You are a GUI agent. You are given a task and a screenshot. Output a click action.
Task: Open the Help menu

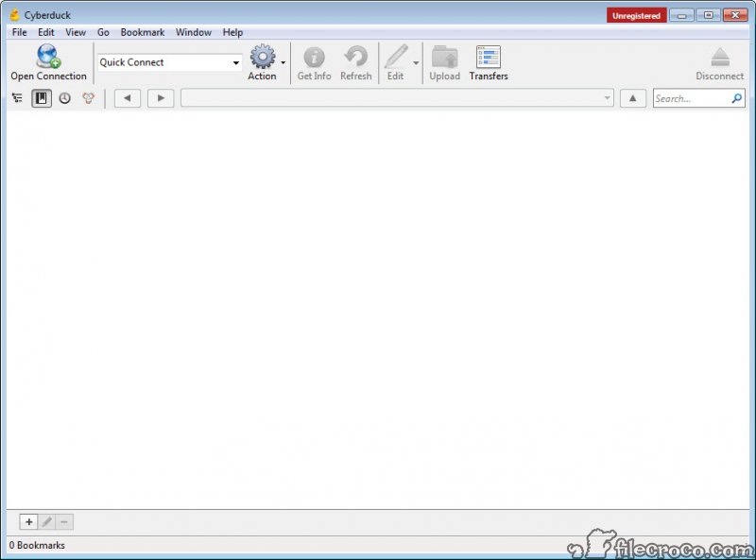click(x=232, y=32)
